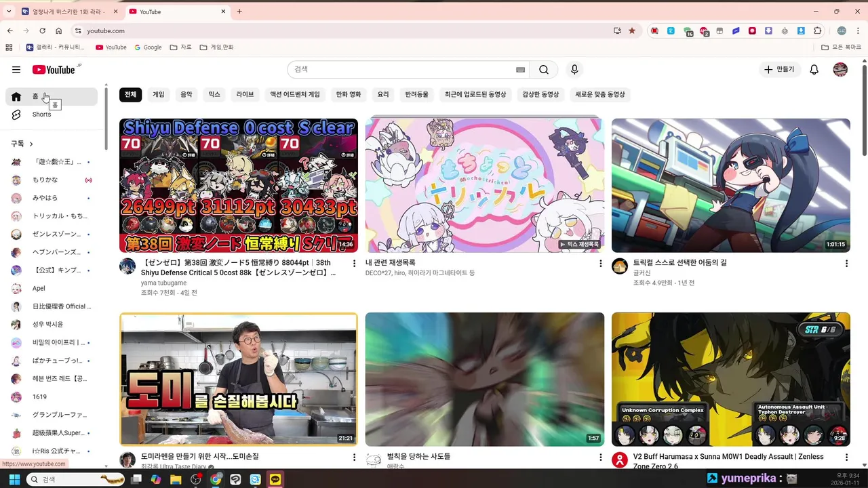Open more options for 벌칙을 당하는 사도들
The width and height of the screenshot is (868, 488).
click(600, 457)
